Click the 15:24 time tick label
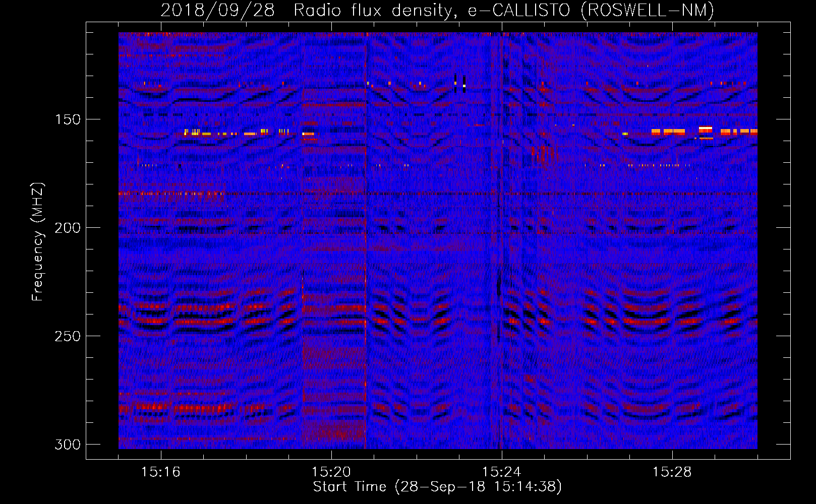The width and height of the screenshot is (816, 504). click(502, 472)
